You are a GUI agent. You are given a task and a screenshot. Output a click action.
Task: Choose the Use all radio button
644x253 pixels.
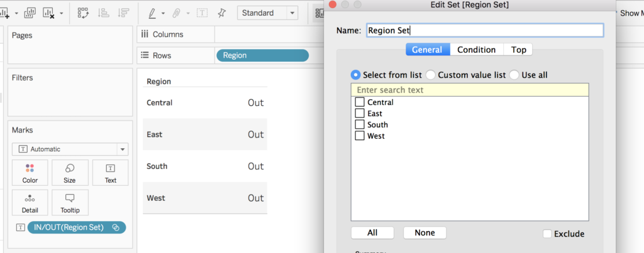click(x=514, y=75)
